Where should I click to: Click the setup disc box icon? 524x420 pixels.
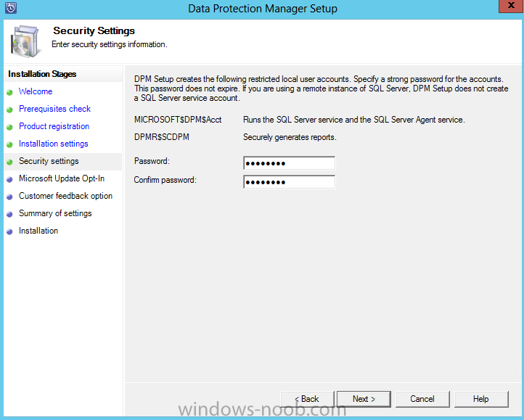coord(25,41)
